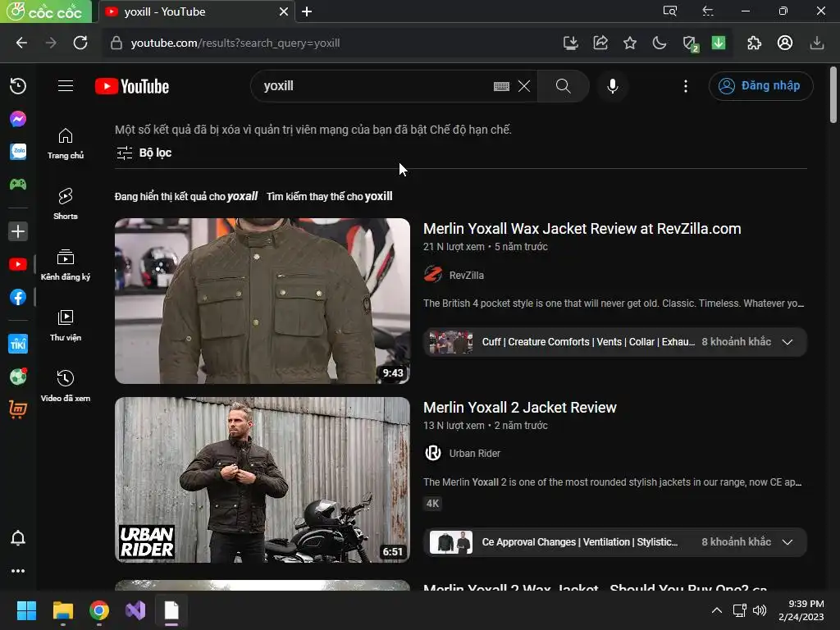Open YouTube shortcut in browser sidebar
This screenshot has width=840, height=630.
tap(18, 264)
